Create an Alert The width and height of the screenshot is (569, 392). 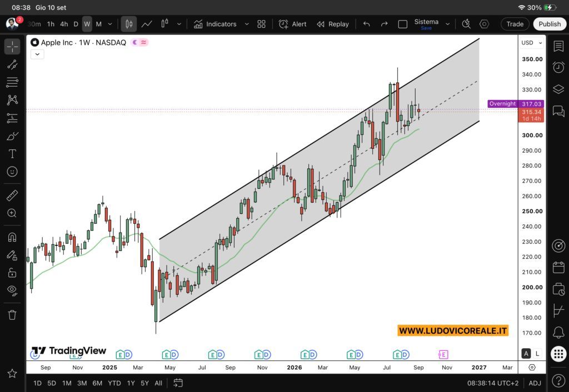(292, 24)
